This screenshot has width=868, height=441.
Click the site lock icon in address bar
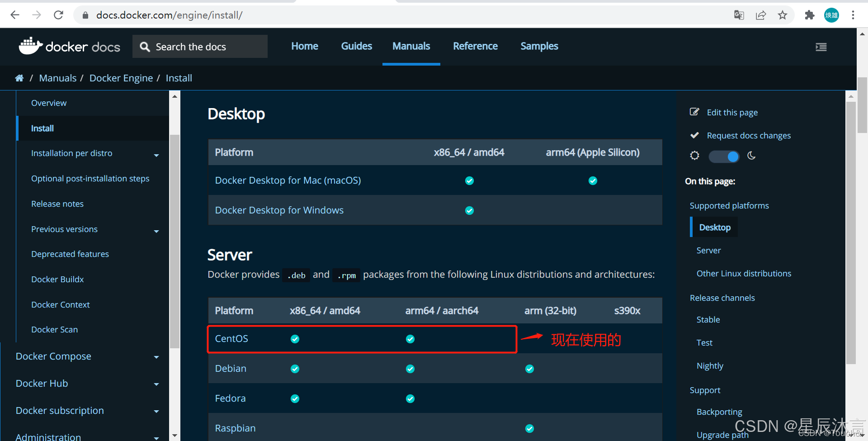pos(85,15)
